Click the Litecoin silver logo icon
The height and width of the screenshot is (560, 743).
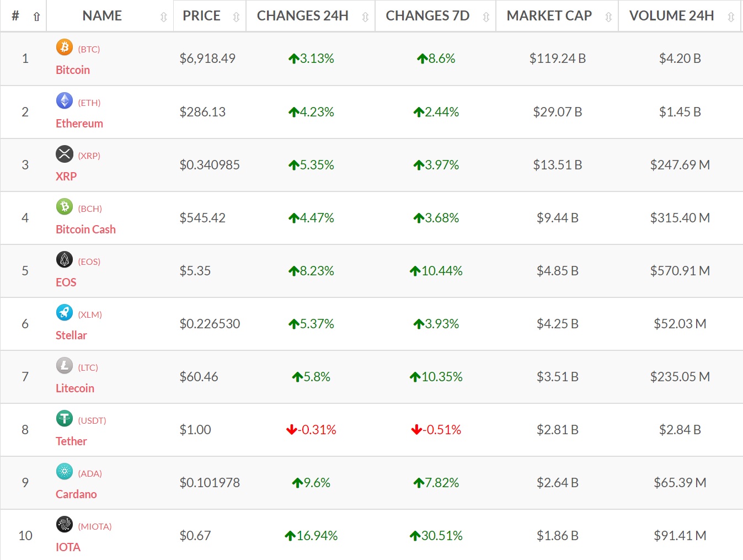[65, 365]
